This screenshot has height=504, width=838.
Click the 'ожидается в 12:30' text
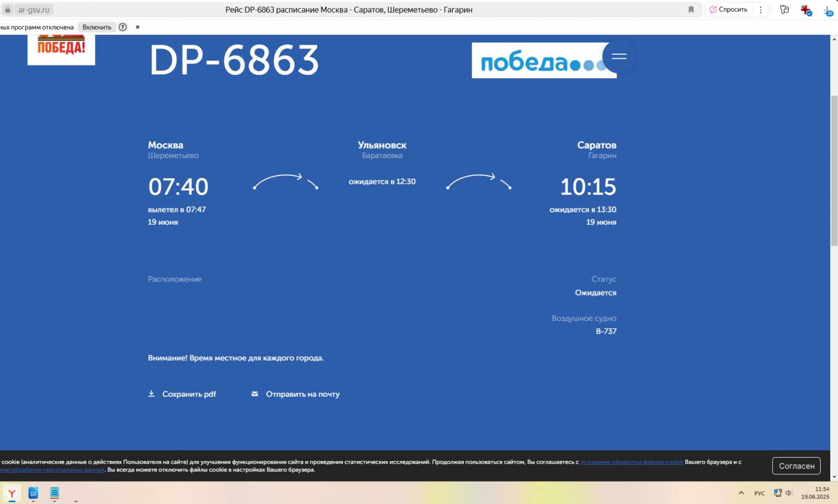click(x=382, y=182)
